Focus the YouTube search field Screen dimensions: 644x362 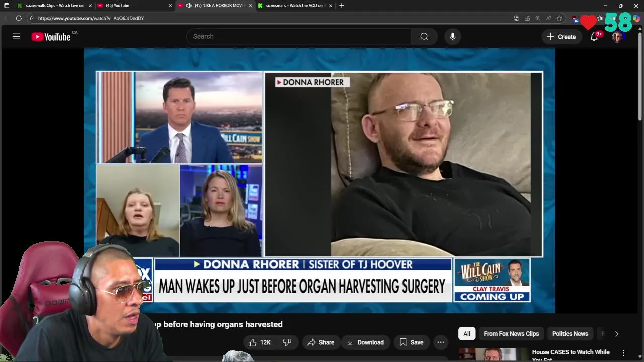[299, 36]
